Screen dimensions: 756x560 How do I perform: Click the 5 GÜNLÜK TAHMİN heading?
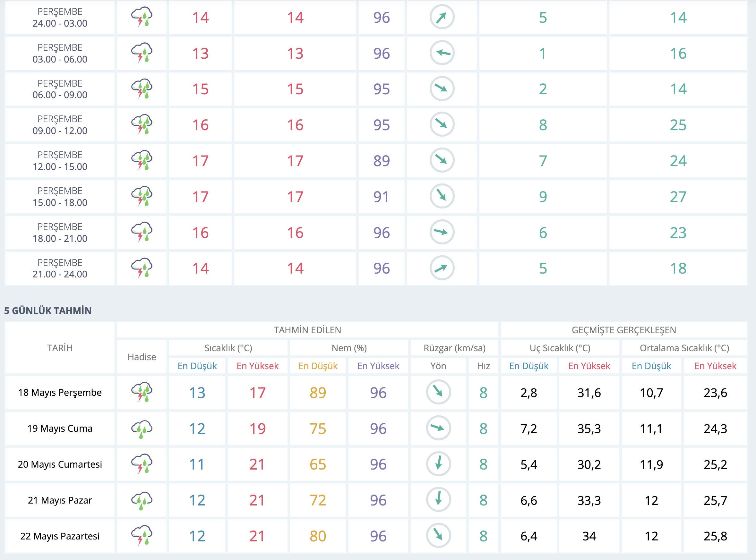tap(48, 310)
